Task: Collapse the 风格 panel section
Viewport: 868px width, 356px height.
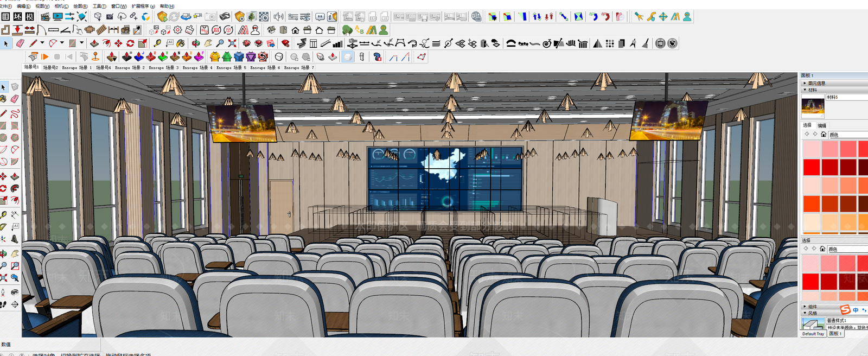Action: click(x=805, y=313)
